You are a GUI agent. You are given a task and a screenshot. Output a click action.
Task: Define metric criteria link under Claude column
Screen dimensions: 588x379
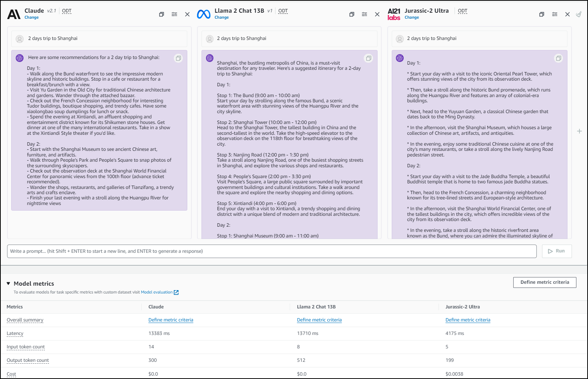(x=171, y=320)
